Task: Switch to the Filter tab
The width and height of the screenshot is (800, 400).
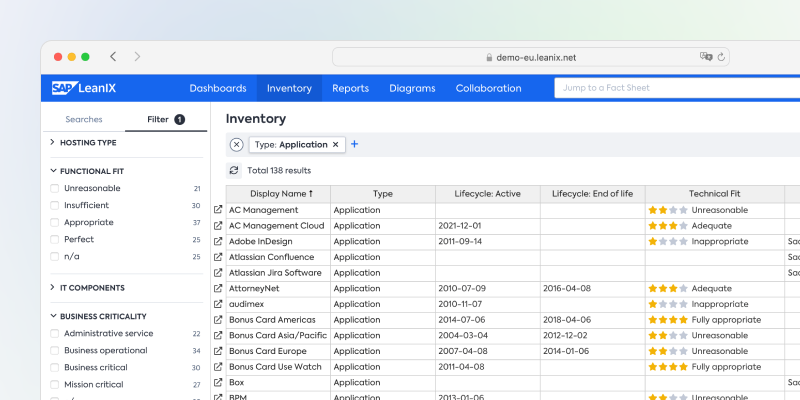Action: click(x=166, y=119)
